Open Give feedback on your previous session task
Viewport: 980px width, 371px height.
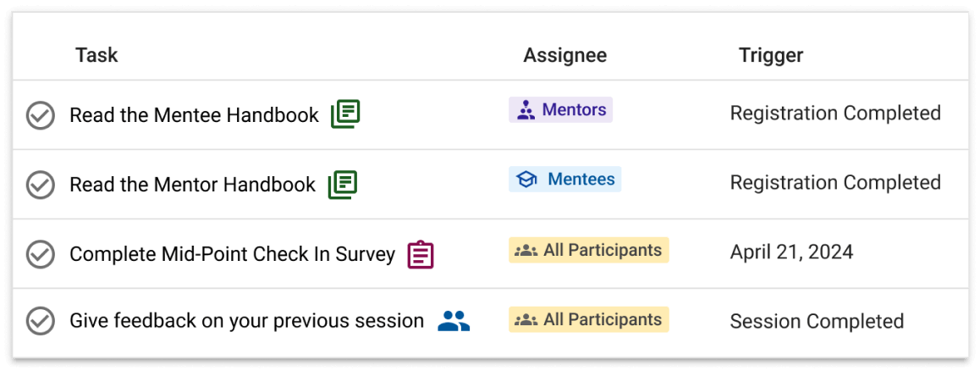[x=246, y=322]
